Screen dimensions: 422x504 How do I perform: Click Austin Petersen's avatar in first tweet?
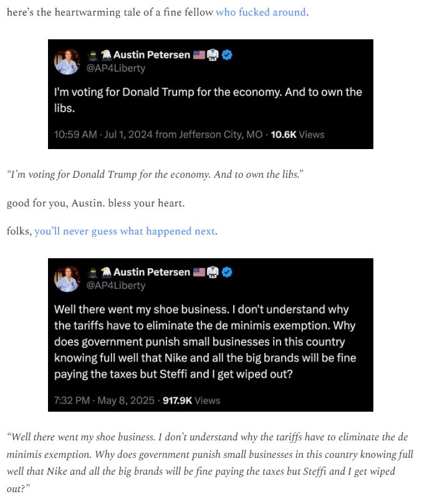coord(67,61)
